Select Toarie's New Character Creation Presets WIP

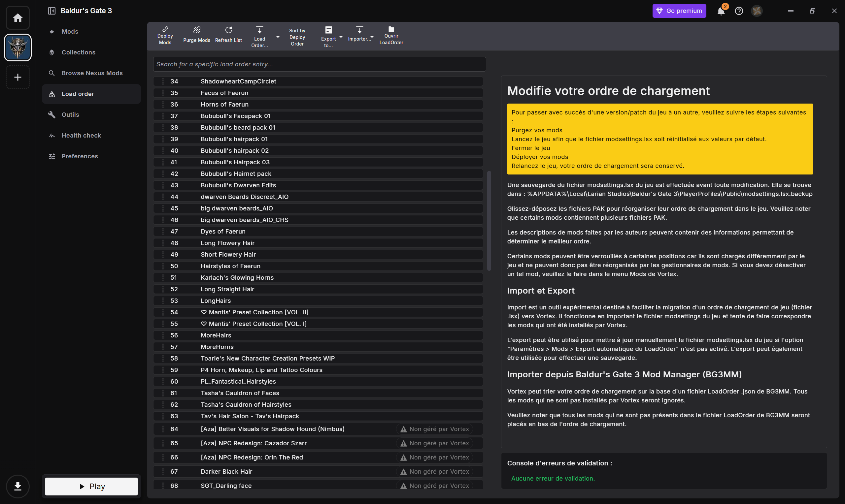(318, 359)
